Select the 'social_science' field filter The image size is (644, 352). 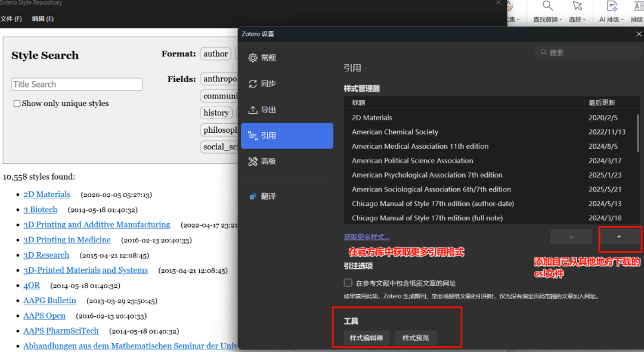[x=219, y=147]
